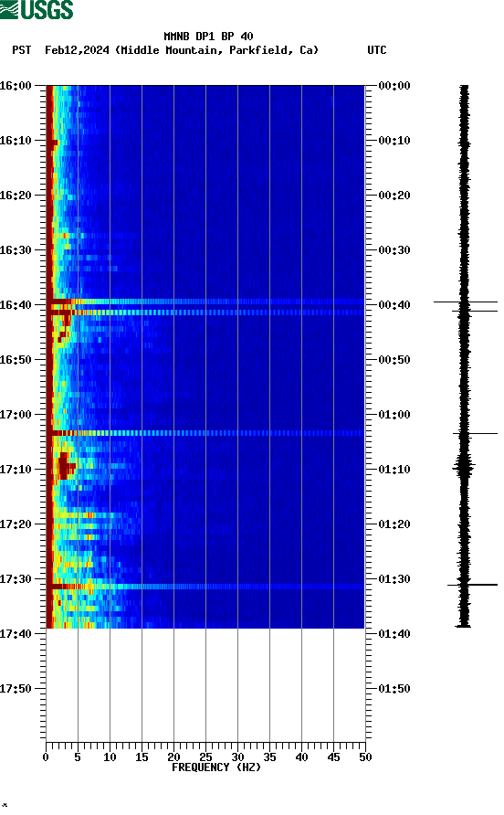The width and height of the screenshot is (504, 815).
Task: Click the broadband spectrogram streak near 16:40
Action: click(x=205, y=302)
